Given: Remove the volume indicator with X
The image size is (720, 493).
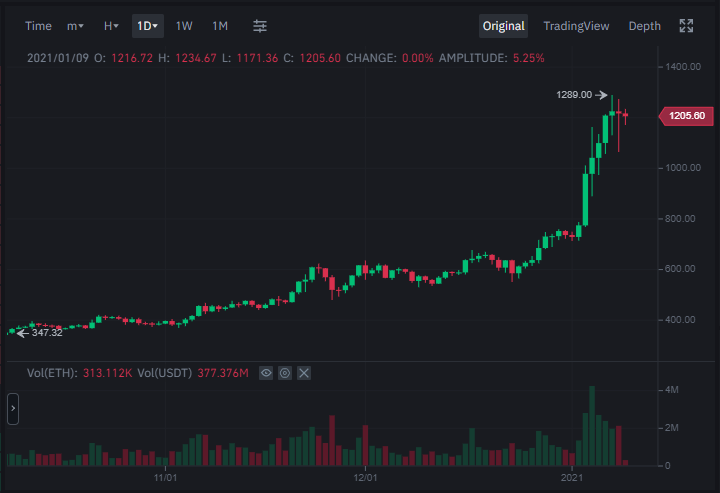Looking at the screenshot, I should [x=304, y=373].
